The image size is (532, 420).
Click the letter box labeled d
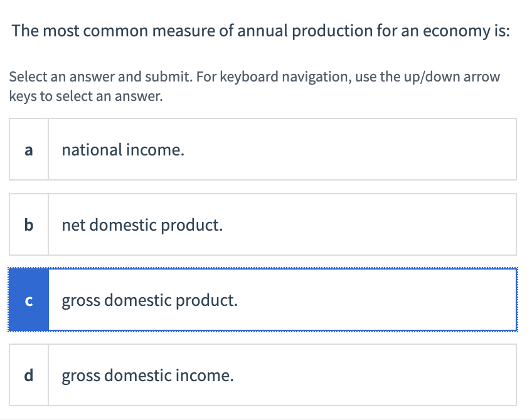(x=28, y=375)
